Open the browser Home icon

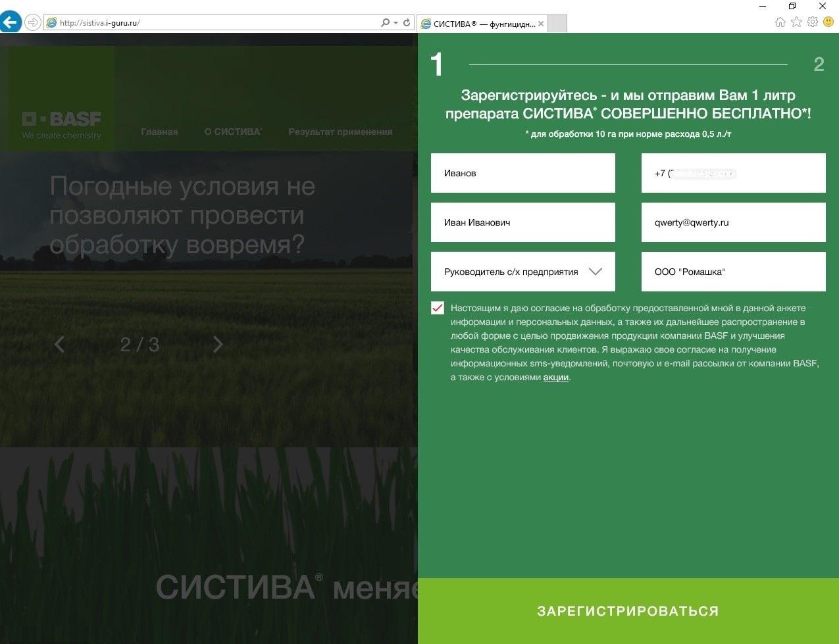pos(780,22)
